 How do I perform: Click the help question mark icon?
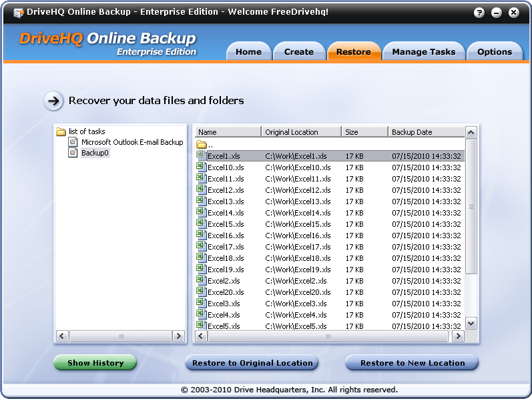[x=479, y=13]
